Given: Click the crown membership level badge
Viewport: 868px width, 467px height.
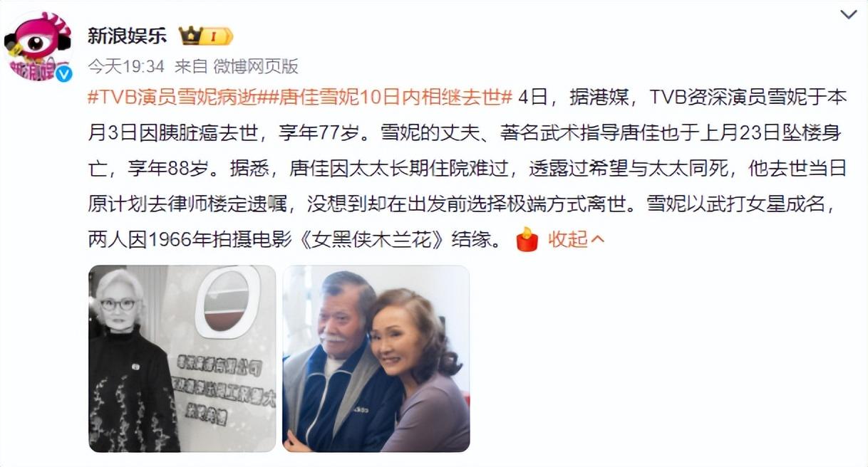Looking at the screenshot, I should coord(205,36).
